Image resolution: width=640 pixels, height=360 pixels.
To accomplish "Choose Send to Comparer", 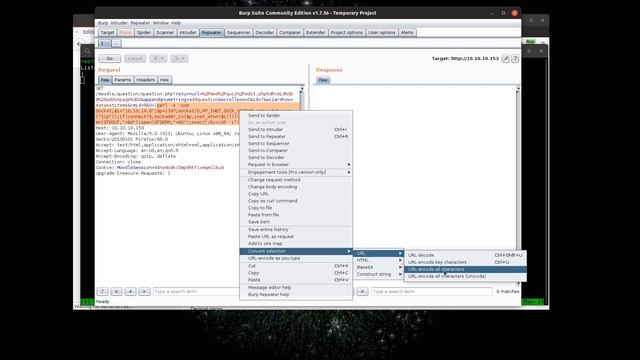I will point(296,150).
